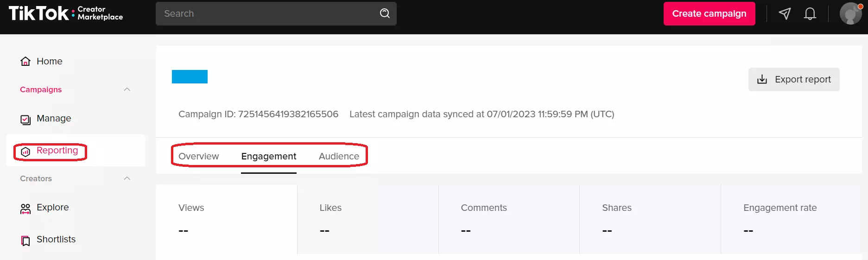
Task: Click the search magnifier icon
Action: tap(385, 13)
